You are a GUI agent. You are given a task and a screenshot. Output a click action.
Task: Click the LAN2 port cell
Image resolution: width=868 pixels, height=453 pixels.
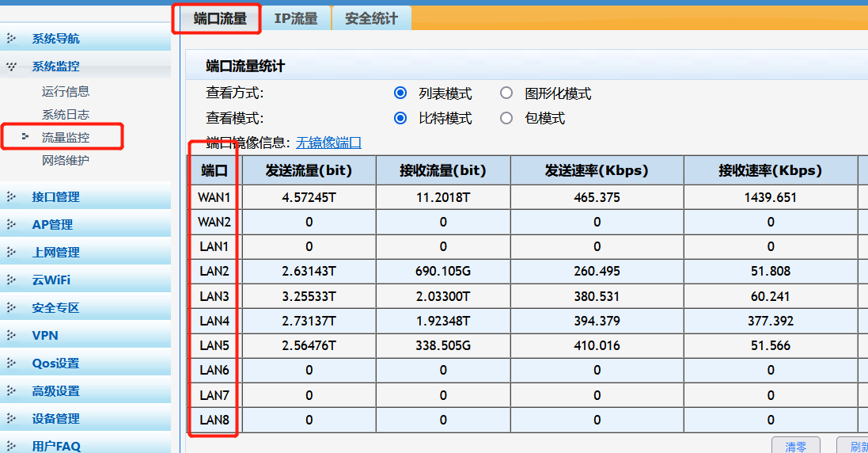(x=214, y=272)
